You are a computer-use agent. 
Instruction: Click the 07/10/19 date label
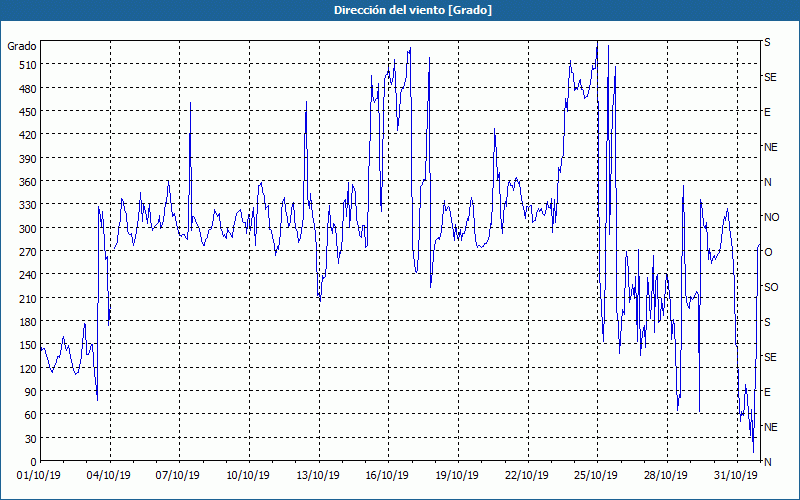pos(178,476)
